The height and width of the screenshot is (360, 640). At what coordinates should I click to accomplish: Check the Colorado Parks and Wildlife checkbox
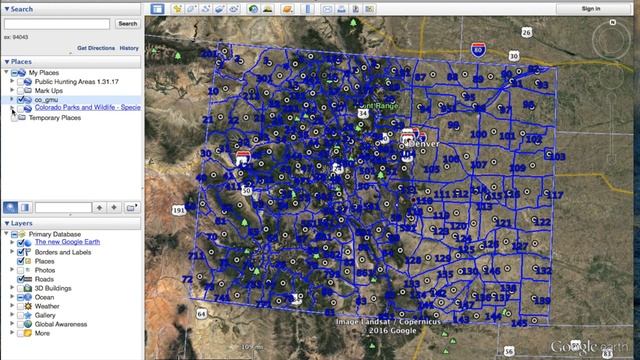(20, 108)
